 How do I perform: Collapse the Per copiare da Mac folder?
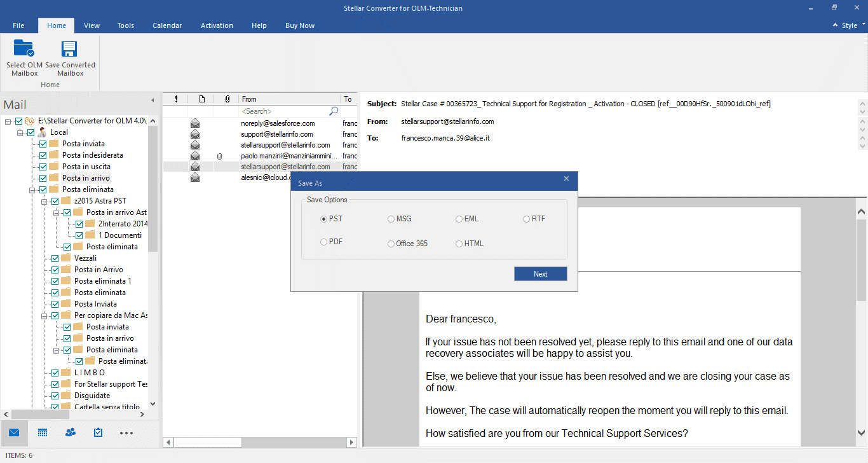(x=45, y=315)
